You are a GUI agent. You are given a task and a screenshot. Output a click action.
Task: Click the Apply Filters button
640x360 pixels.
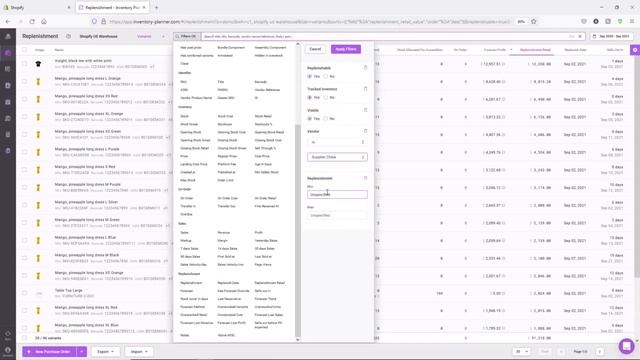(x=346, y=49)
